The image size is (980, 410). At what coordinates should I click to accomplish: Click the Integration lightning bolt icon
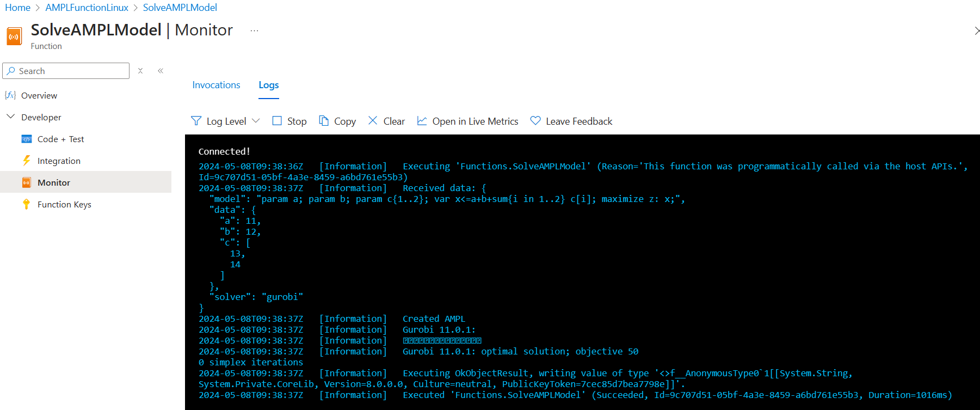[27, 161]
